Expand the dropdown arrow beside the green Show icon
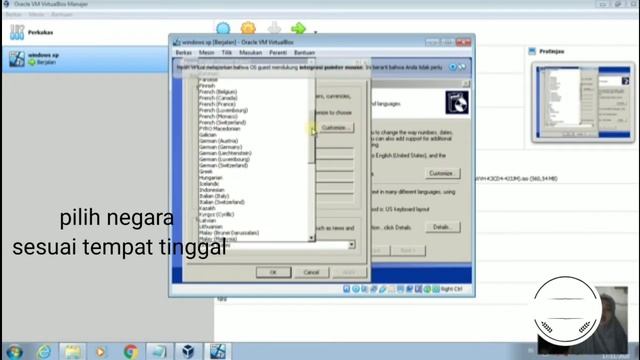The image size is (640, 360). 316,32
